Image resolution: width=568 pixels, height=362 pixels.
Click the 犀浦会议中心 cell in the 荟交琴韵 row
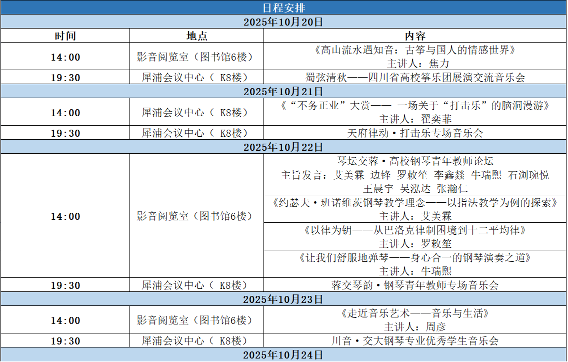[196, 285]
